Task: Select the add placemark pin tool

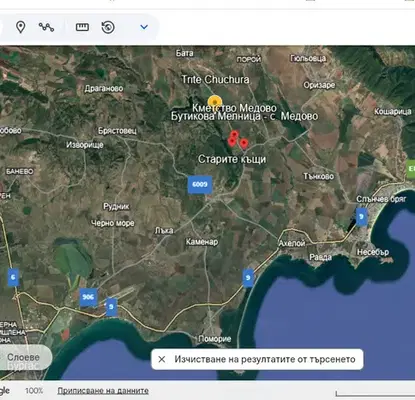Action: (21, 27)
